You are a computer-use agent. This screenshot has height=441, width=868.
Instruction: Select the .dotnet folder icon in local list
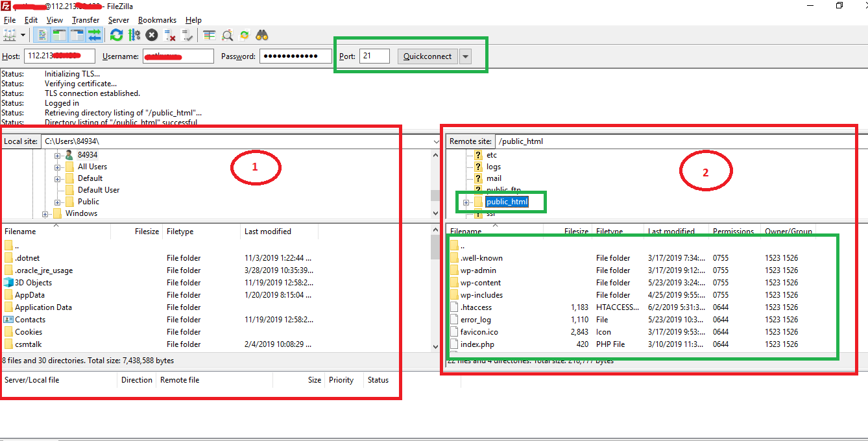tap(8, 258)
